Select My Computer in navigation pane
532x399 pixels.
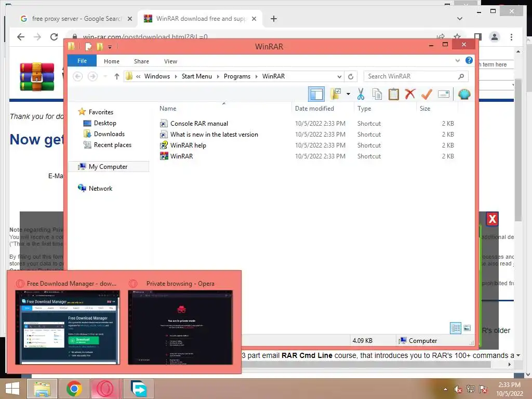coord(108,167)
